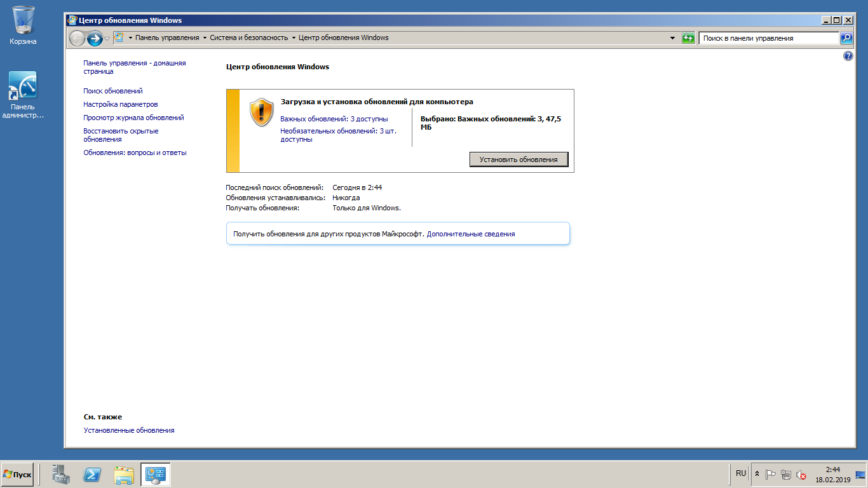Click Восстановить скрытые обновления
This screenshot has width=868, height=488.
tap(121, 135)
